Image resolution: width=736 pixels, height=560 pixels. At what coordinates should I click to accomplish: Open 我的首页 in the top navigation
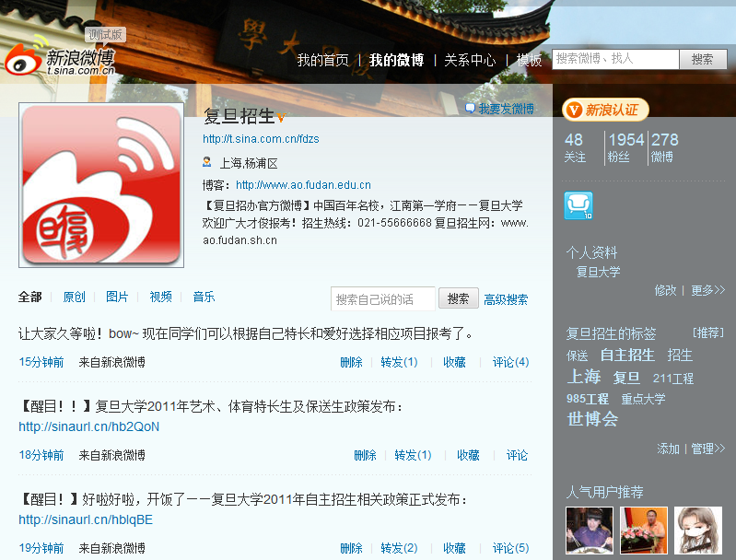pyautogui.click(x=322, y=60)
